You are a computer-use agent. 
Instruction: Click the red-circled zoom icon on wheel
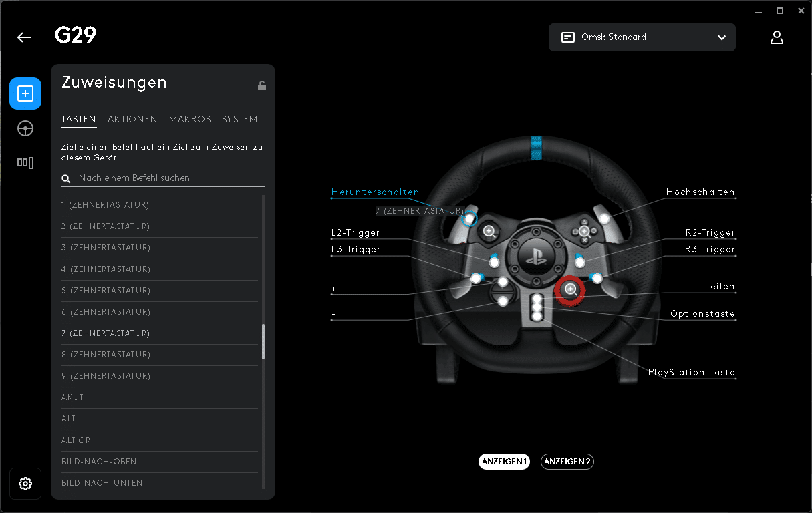pyautogui.click(x=570, y=289)
